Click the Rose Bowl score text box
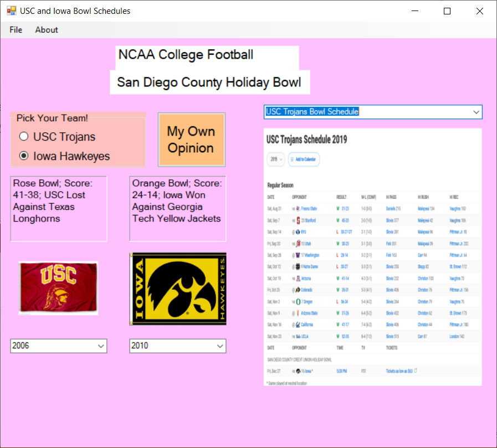The height and width of the screenshot is (448, 497). pyautogui.click(x=59, y=209)
